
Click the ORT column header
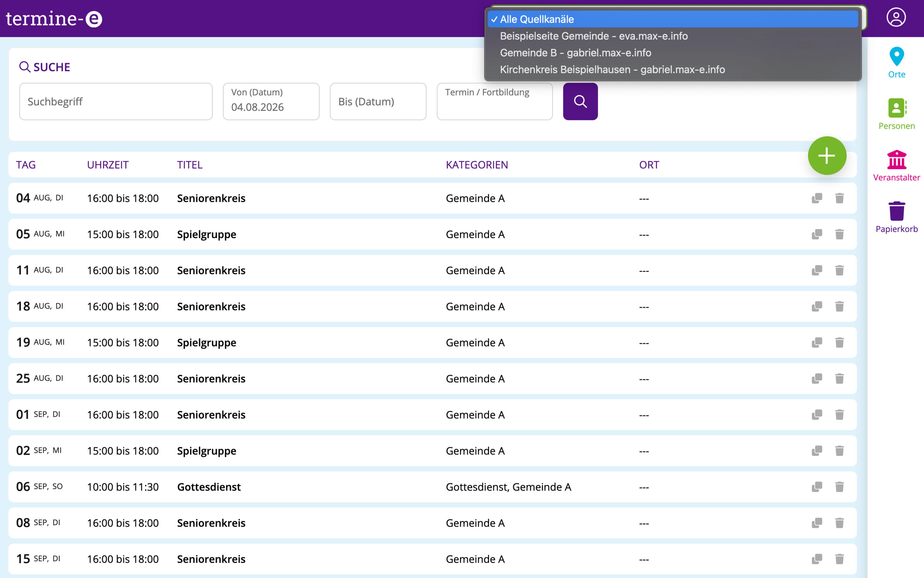click(x=649, y=165)
